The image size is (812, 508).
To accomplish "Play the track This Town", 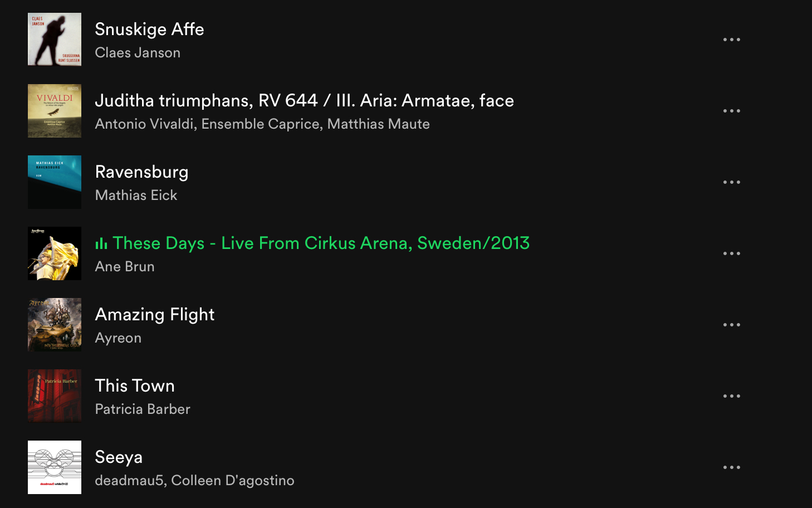I will (x=135, y=385).
